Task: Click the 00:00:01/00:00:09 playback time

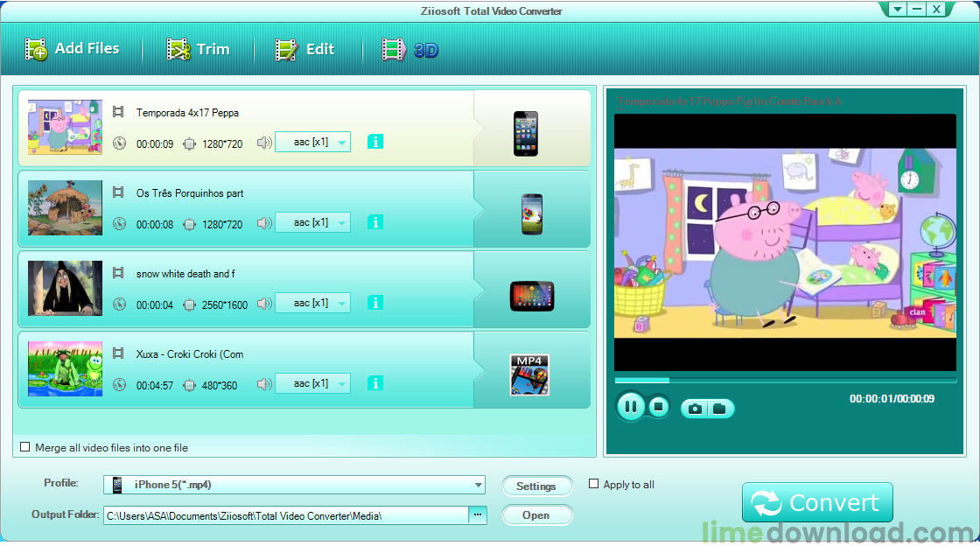Action: click(x=892, y=399)
